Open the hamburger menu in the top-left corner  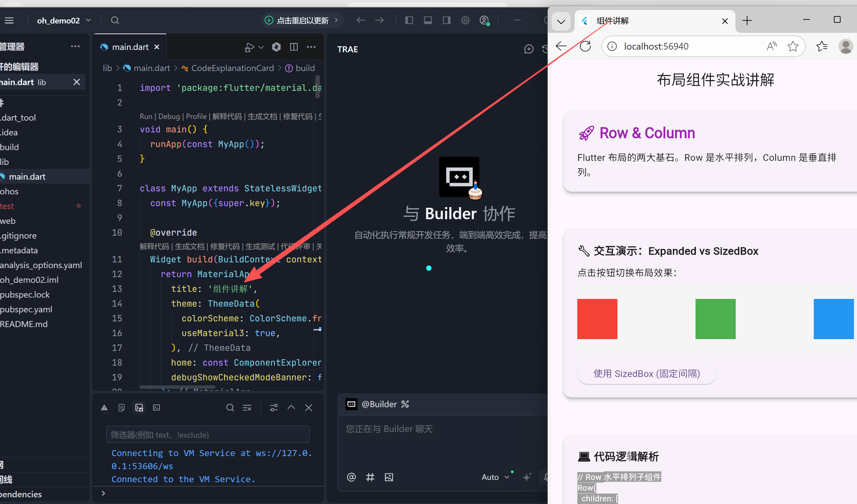tap(9, 20)
